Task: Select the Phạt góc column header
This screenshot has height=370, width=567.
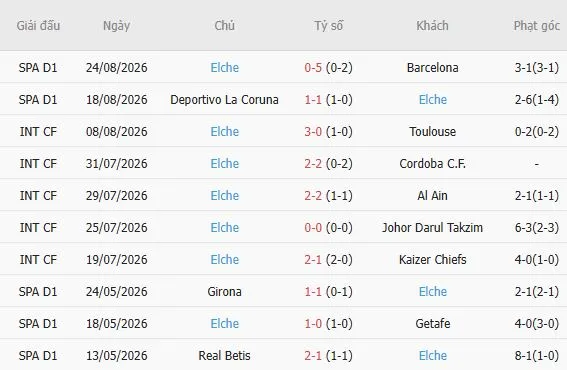Action: pyautogui.click(x=537, y=26)
